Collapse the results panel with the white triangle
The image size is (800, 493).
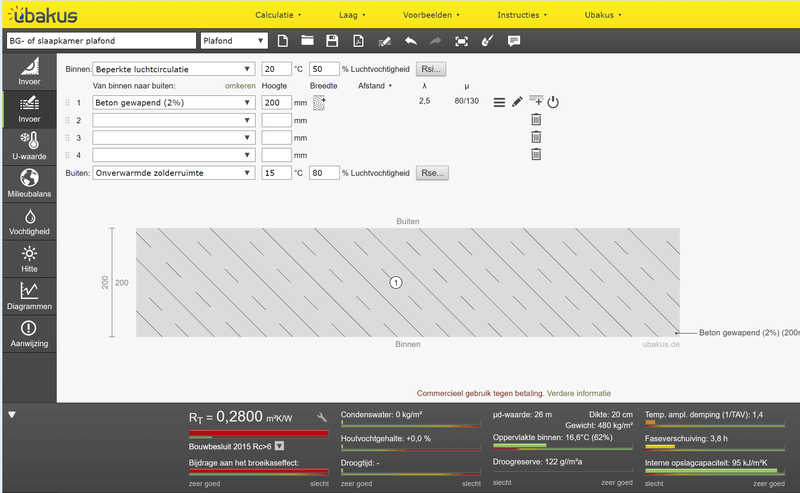(12, 415)
